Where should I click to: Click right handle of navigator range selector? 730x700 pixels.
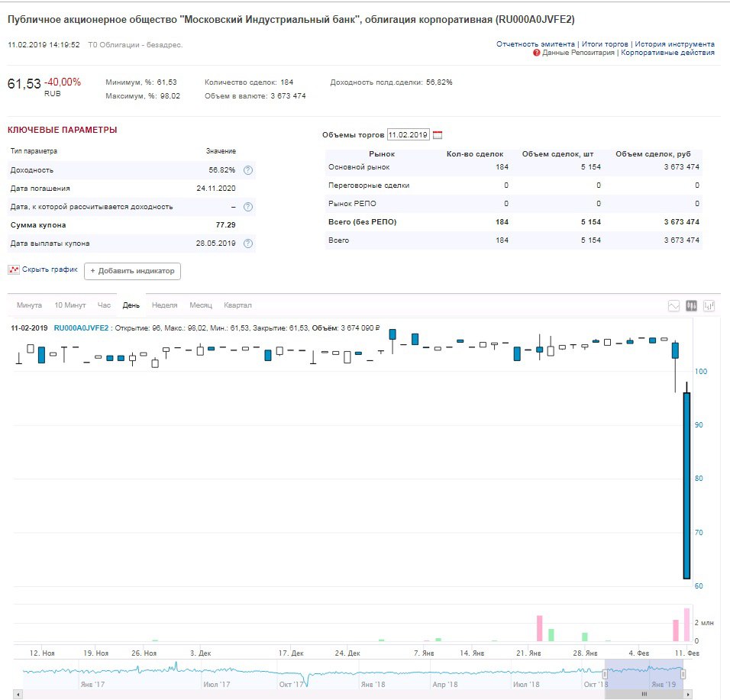pyautogui.click(x=683, y=673)
